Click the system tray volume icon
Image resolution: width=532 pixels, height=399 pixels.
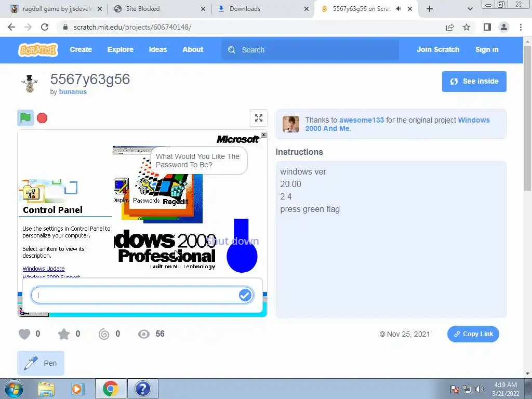pos(479,389)
